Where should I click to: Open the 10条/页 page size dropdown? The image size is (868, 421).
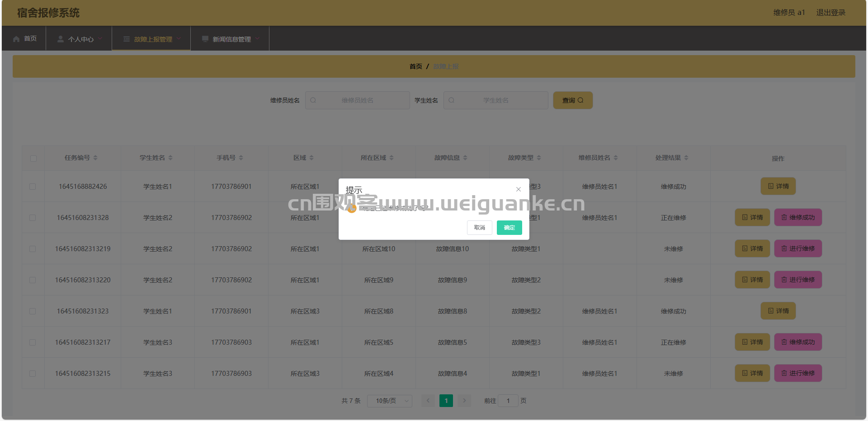[390, 401]
